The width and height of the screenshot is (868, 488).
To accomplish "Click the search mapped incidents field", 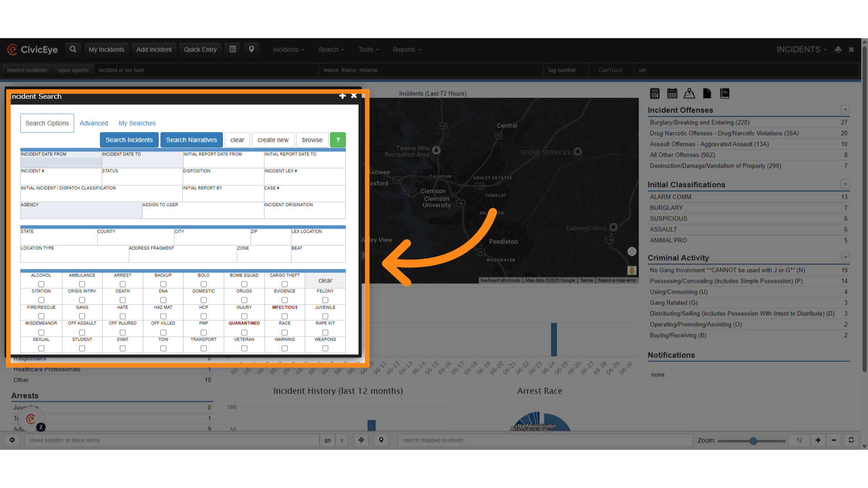I will (545, 440).
